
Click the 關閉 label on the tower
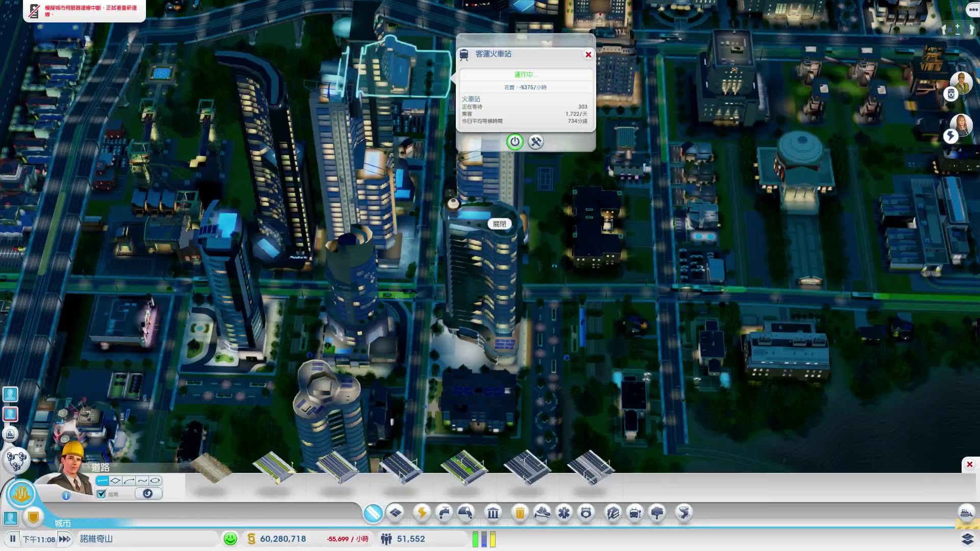pos(500,224)
